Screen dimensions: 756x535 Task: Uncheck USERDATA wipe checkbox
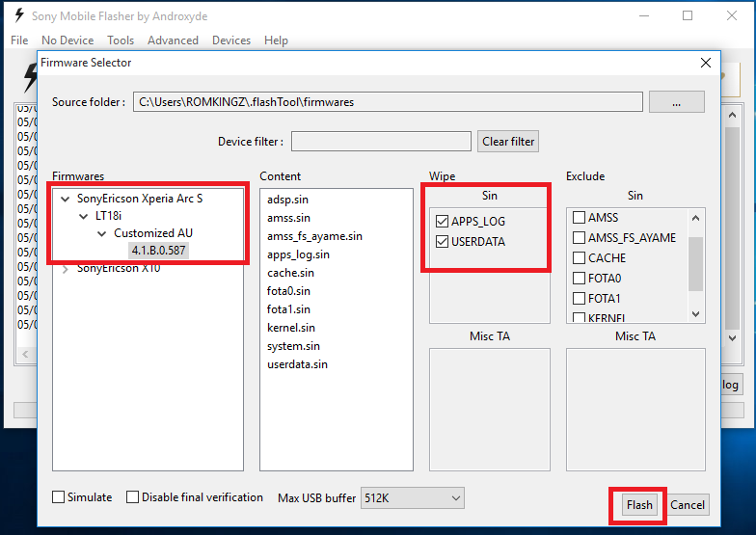point(442,241)
